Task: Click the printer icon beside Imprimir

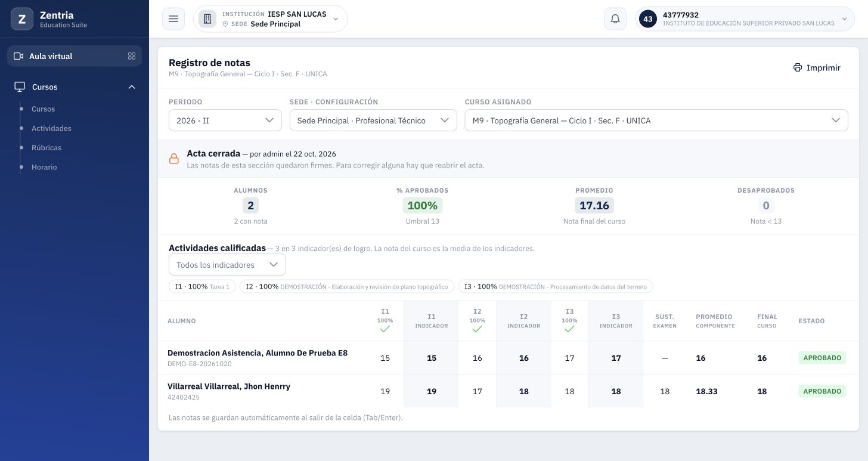Action: tap(798, 67)
